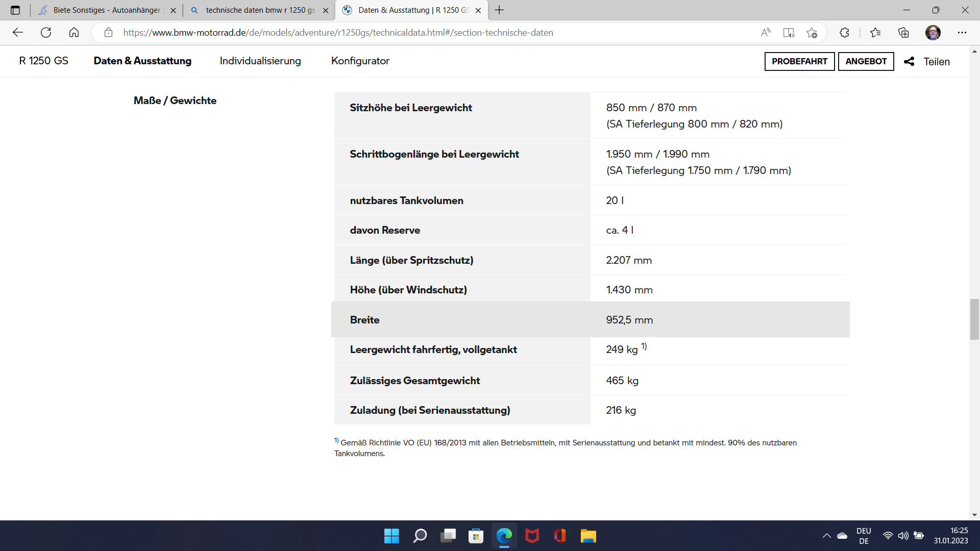Open Collections icon
The image size is (980, 551).
pos(903,33)
